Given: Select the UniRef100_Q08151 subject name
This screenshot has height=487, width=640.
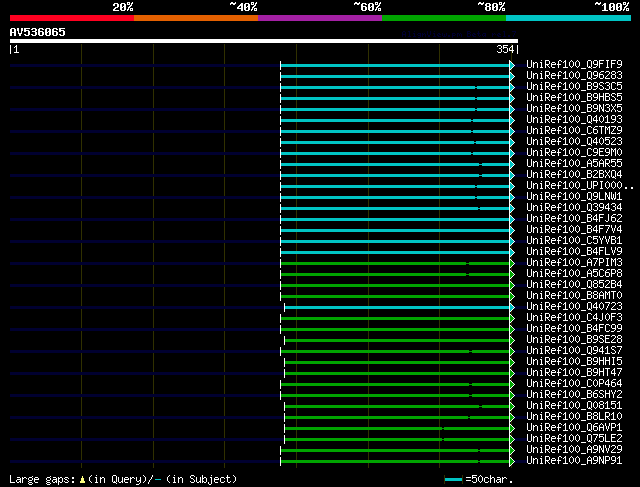Looking at the screenshot, I should [x=574, y=406].
